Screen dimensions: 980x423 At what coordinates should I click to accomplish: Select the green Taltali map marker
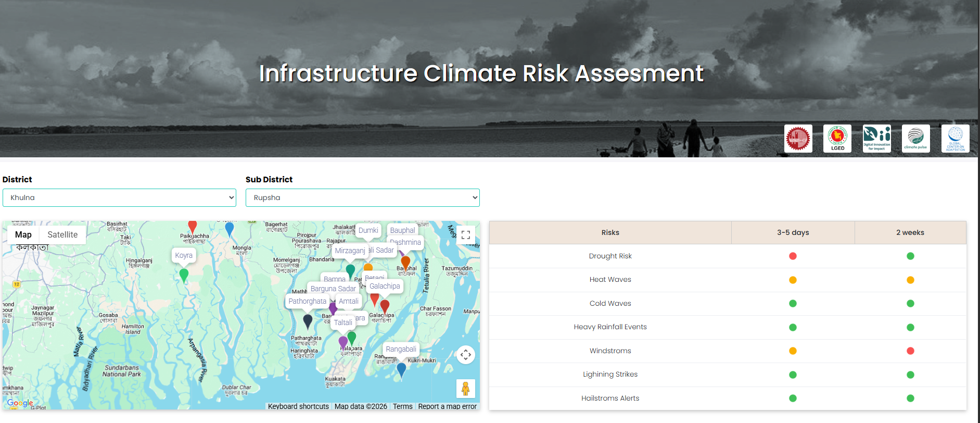pos(352,338)
